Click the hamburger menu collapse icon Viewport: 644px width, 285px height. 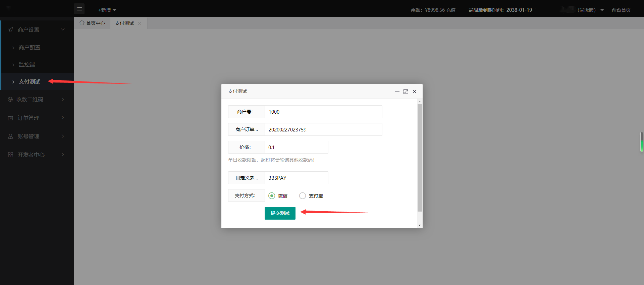(79, 9)
